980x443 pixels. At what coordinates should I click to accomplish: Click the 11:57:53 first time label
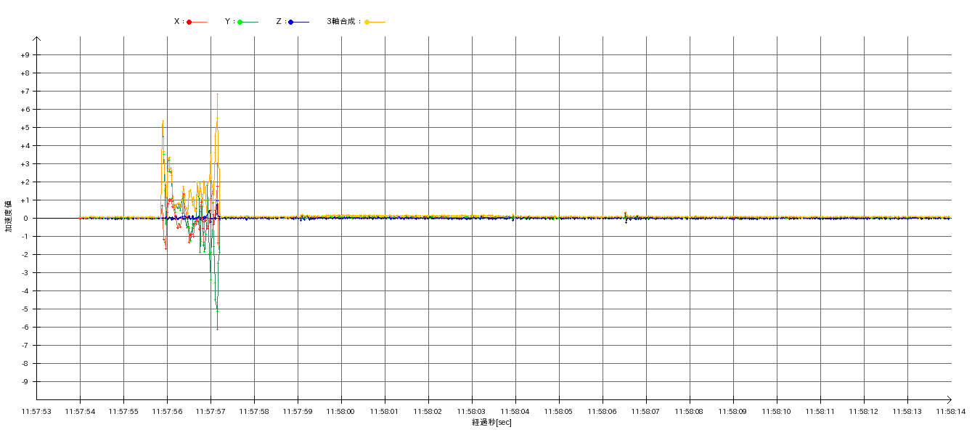pos(36,412)
